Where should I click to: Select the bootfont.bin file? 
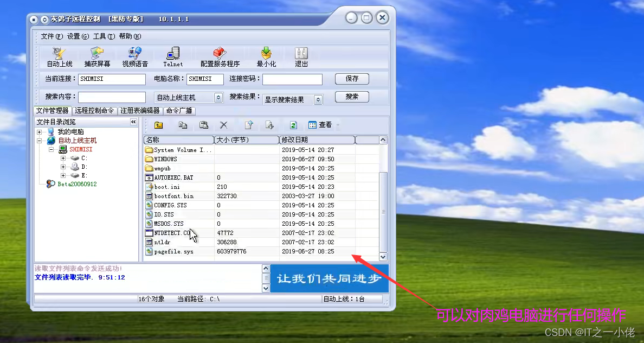170,196
